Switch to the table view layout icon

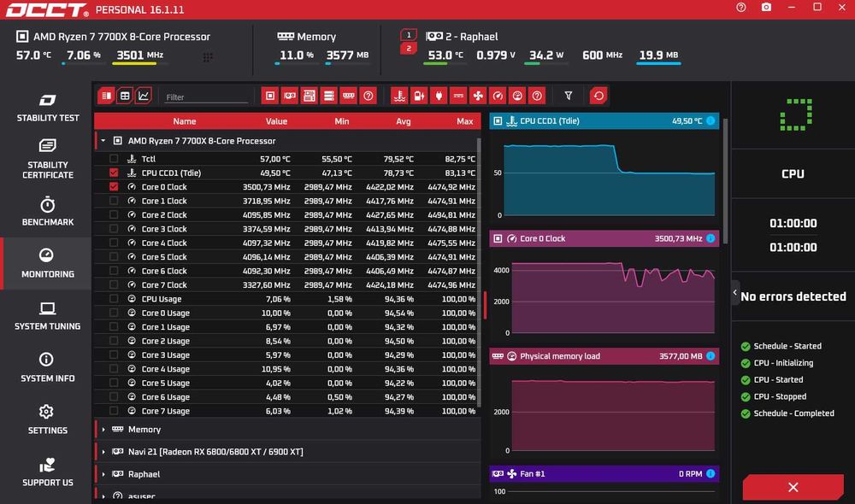(x=125, y=96)
